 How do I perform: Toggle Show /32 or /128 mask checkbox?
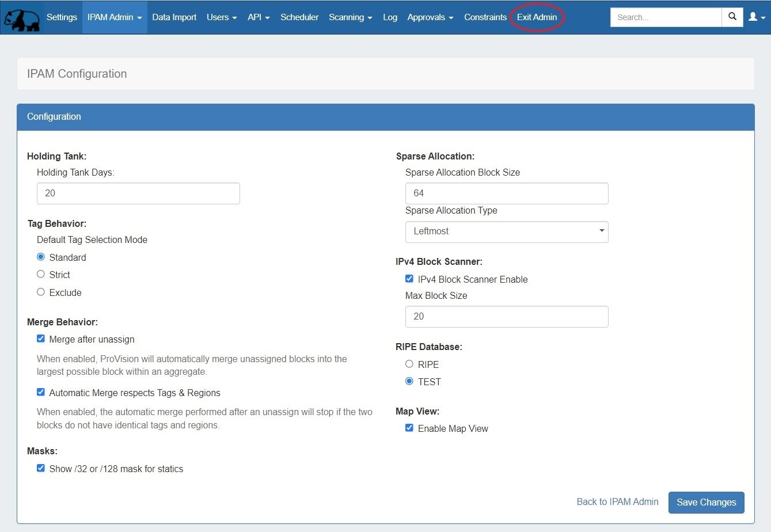pos(41,468)
